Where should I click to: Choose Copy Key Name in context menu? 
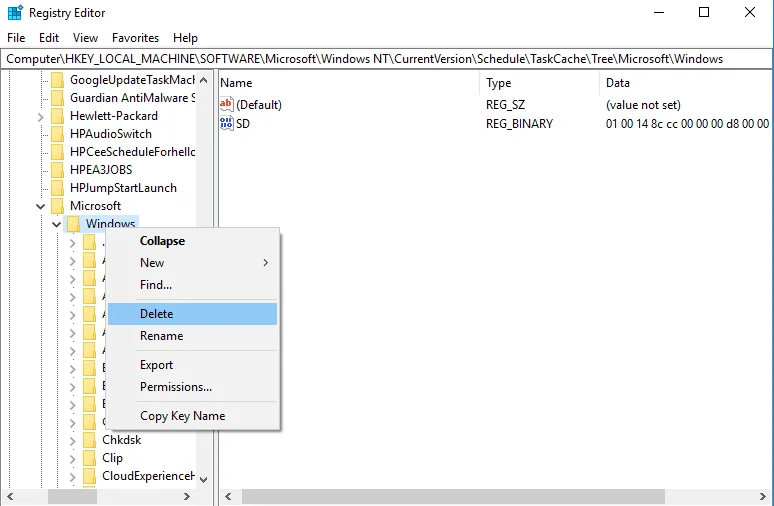tap(193, 416)
